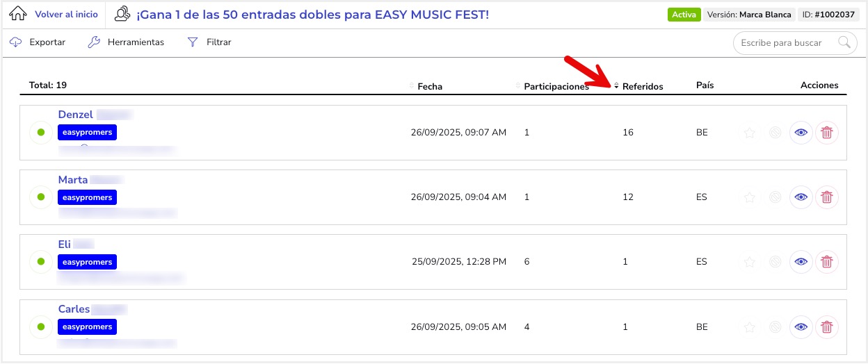The height and width of the screenshot is (364, 868).
Task: Open the Herramientas menu
Action: click(127, 42)
